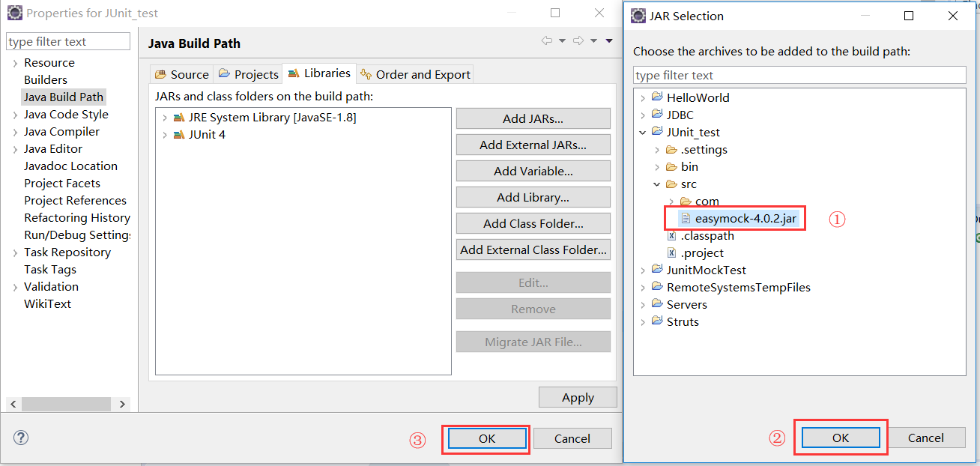Click Add Library button
This screenshot has height=466, width=980.
click(533, 197)
